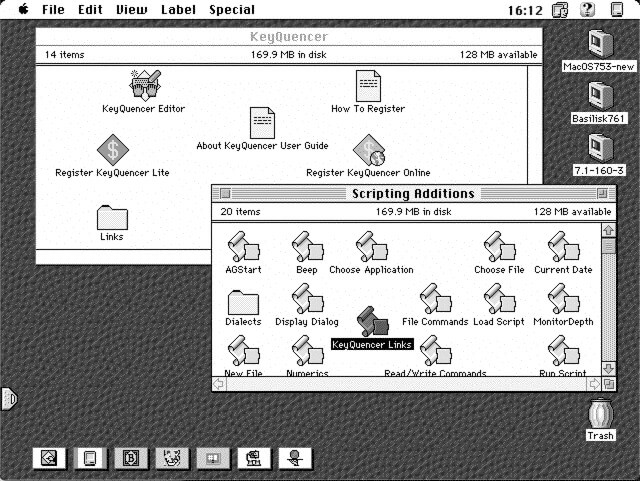The width and height of the screenshot is (640, 481).
Task: Open the KeyQuencer Editor application icon
Action: pyautogui.click(x=144, y=86)
